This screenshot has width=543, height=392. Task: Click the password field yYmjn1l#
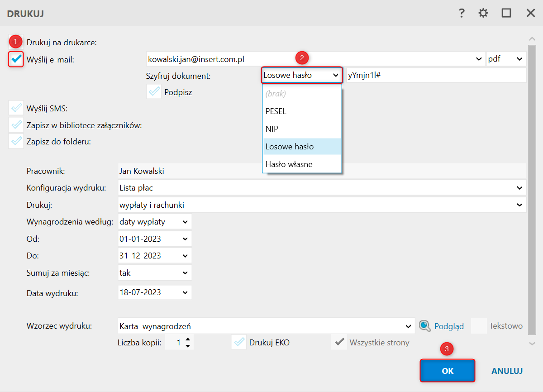coord(436,76)
